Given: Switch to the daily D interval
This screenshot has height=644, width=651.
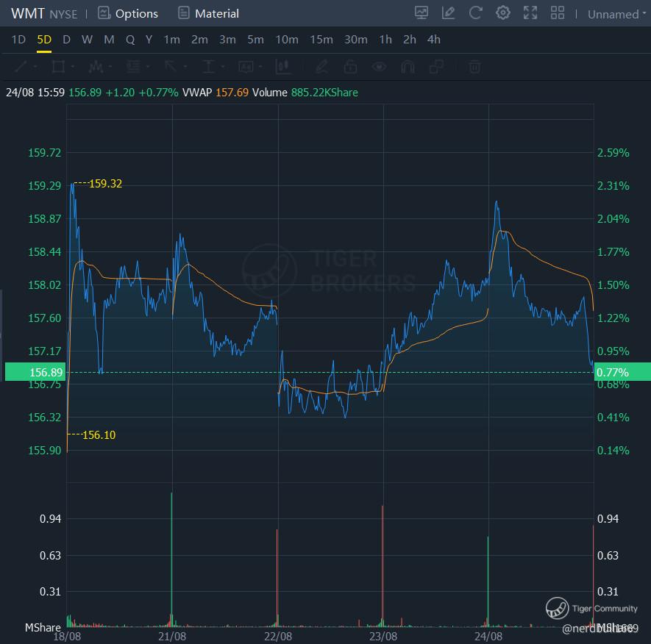Looking at the screenshot, I should point(66,40).
